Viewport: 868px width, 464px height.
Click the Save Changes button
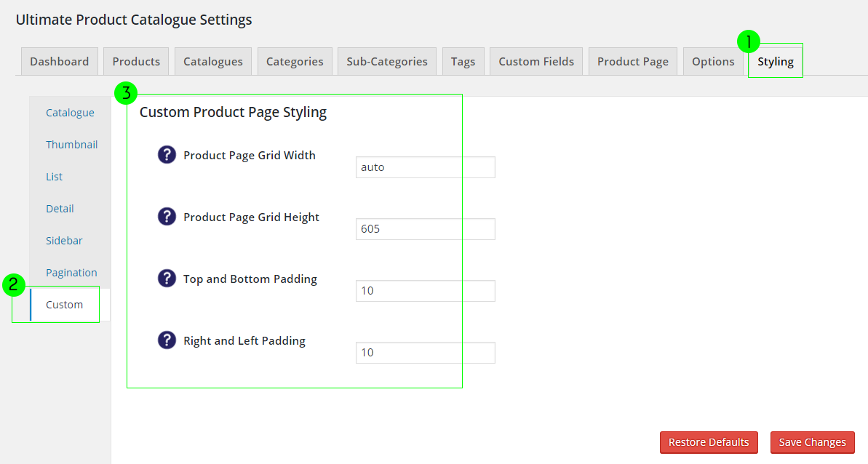pyautogui.click(x=812, y=442)
